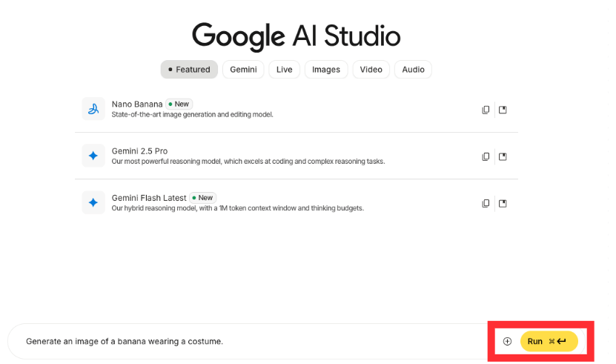Select the Video category chip

(x=371, y=70)
